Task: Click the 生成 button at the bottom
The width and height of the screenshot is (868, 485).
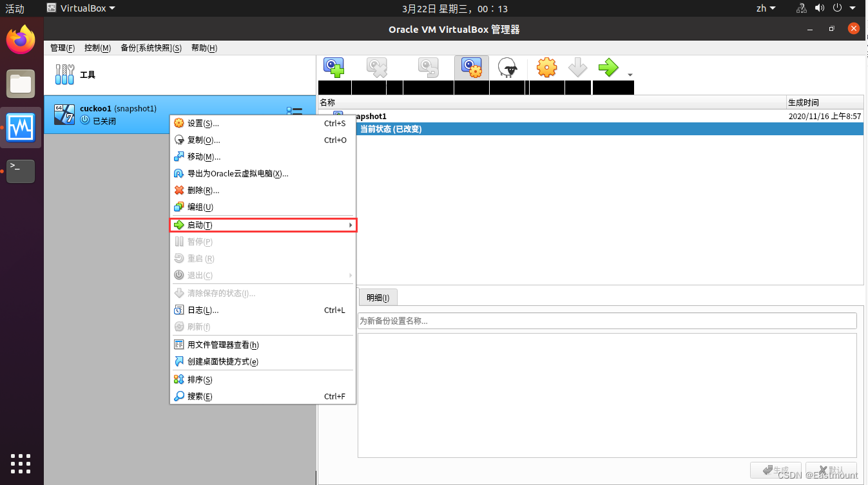Action: (776, 470)
